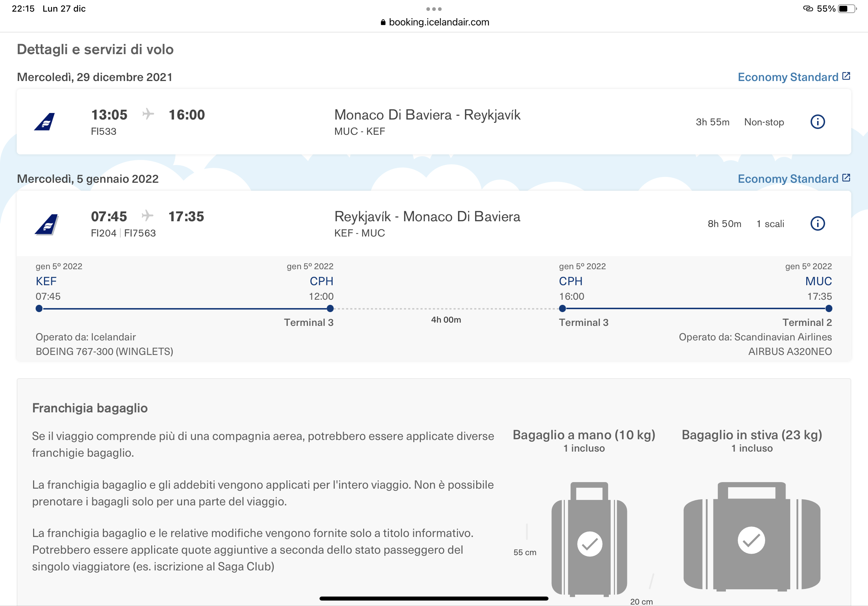Tap flight number FI7563
This screenshot has height=606, width=868.
click(140, 233)
